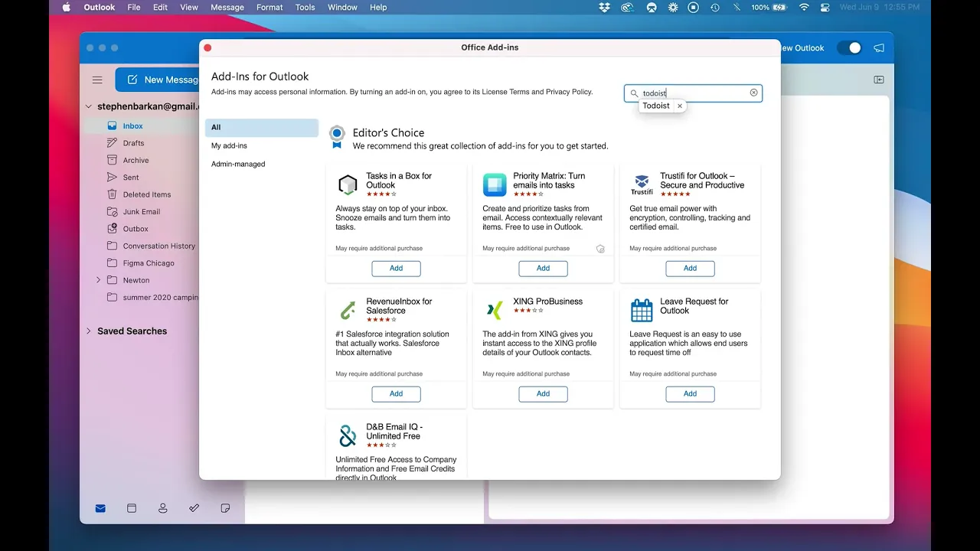This screenshot has width=980, height=551.
Task: Select the My add-ins tab
Action: (229, 145)
